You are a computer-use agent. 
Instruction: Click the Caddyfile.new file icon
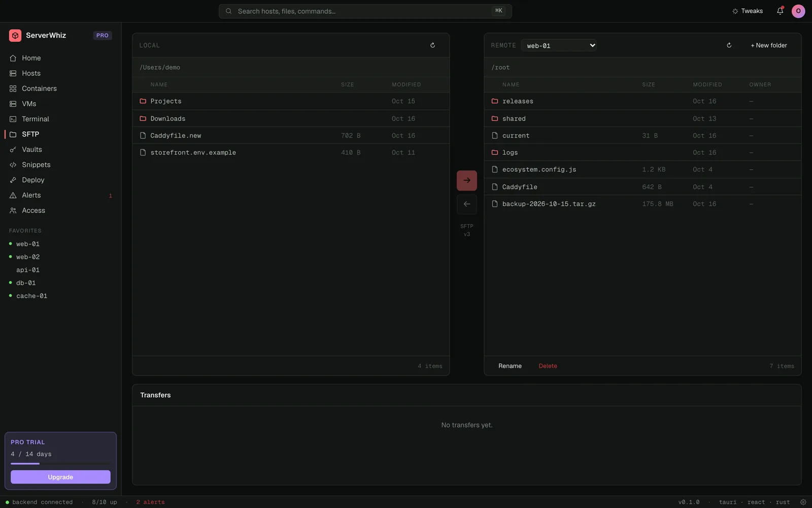click(x=143, y=136)
